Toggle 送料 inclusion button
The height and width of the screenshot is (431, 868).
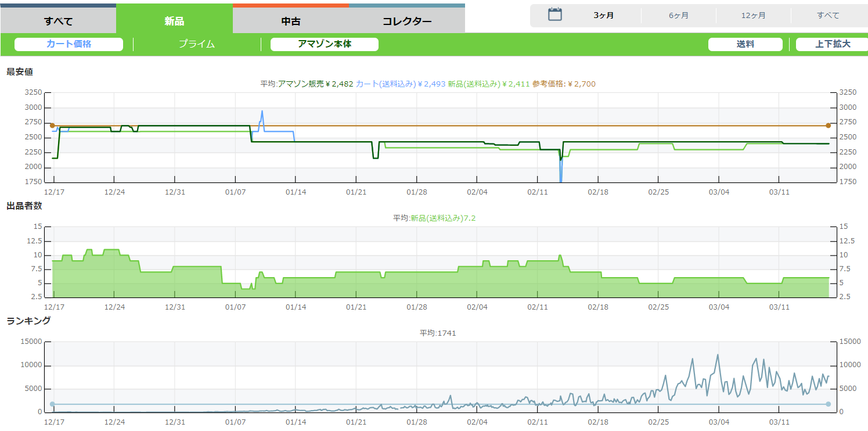[745, 44]
